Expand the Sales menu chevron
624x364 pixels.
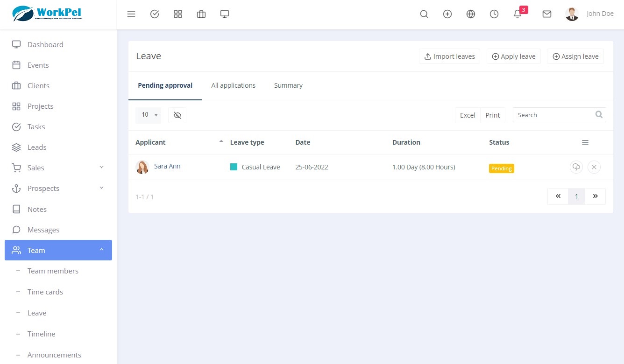point(101,168)
